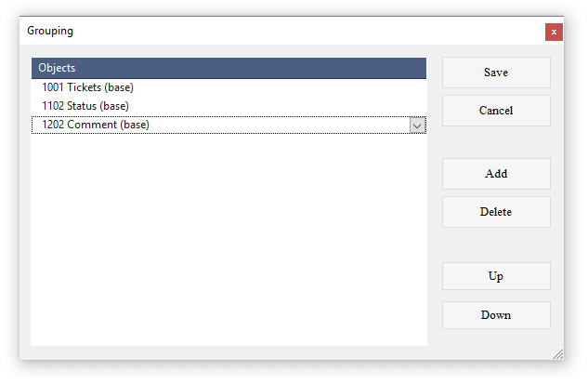This screenshot has height=384, width=588.
Task: Click the Grouping title bar text
Action: pyautogui.click(x=50, y=31)
